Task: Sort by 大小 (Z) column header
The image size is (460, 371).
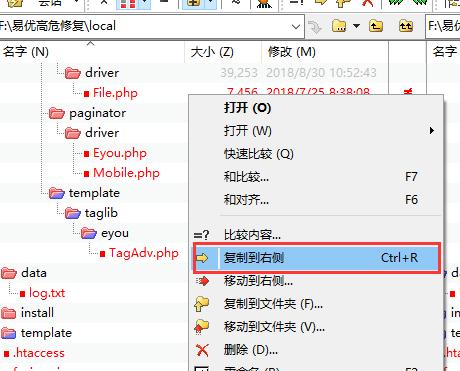Action: point(223,52)
